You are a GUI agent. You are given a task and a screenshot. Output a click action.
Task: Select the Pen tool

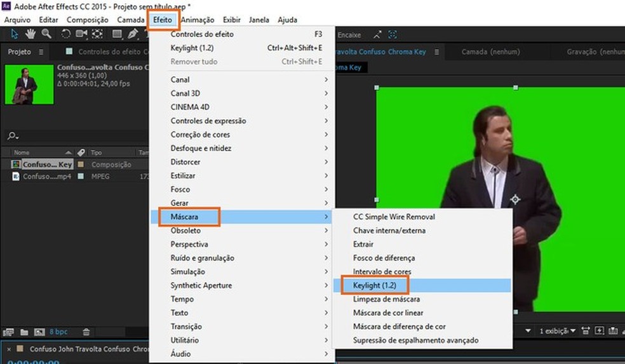click(133, 34)
